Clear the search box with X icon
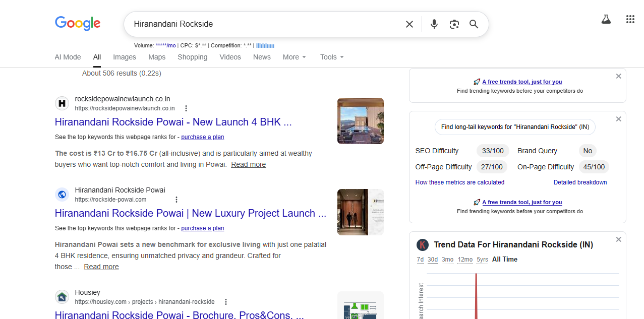Image resolution: width=644 pixels, height=319 pixels. click(409, 24)
